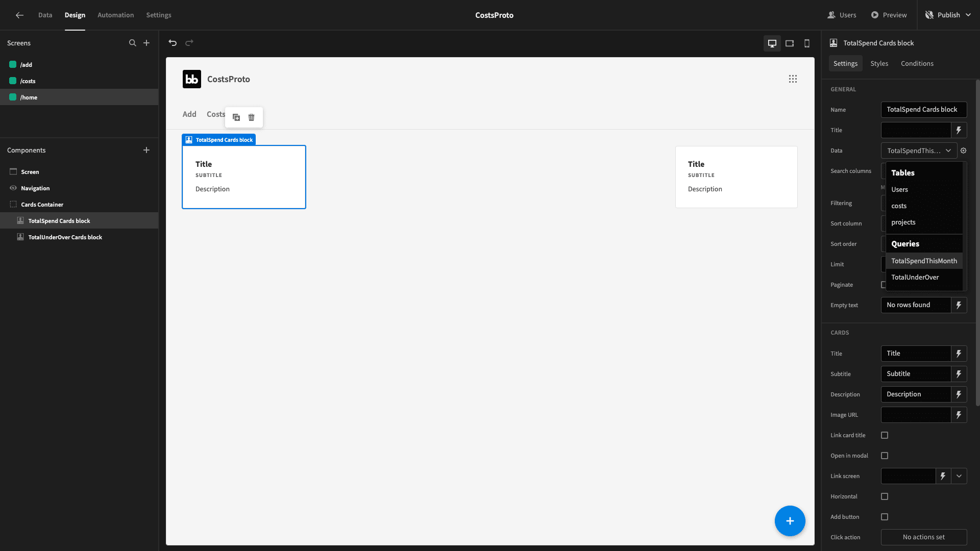
Task: Open the app Preview
Action: click(889, 15)
